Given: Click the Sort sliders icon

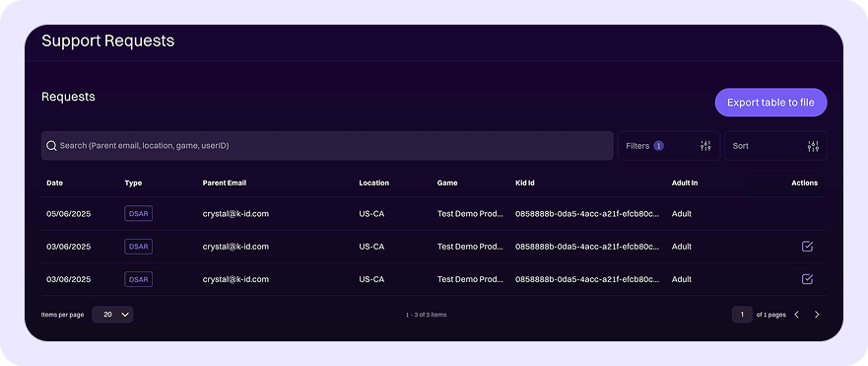Looking at the screenshot, I should tap(813, 146).
